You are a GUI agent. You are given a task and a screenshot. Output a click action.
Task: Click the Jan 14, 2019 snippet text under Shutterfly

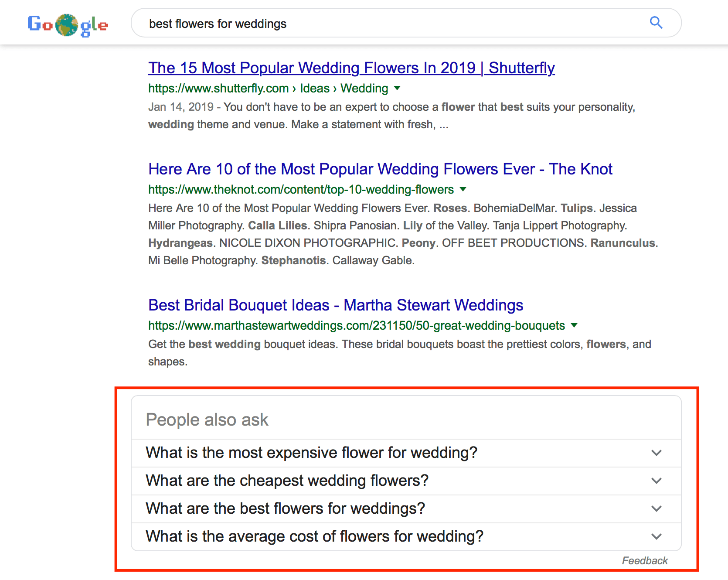[391, 116]
